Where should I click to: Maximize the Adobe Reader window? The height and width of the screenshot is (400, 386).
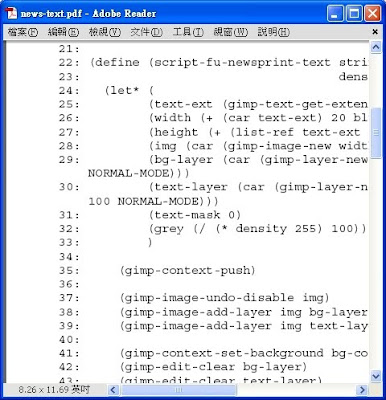pyautogui.click(x=354, y=14)
